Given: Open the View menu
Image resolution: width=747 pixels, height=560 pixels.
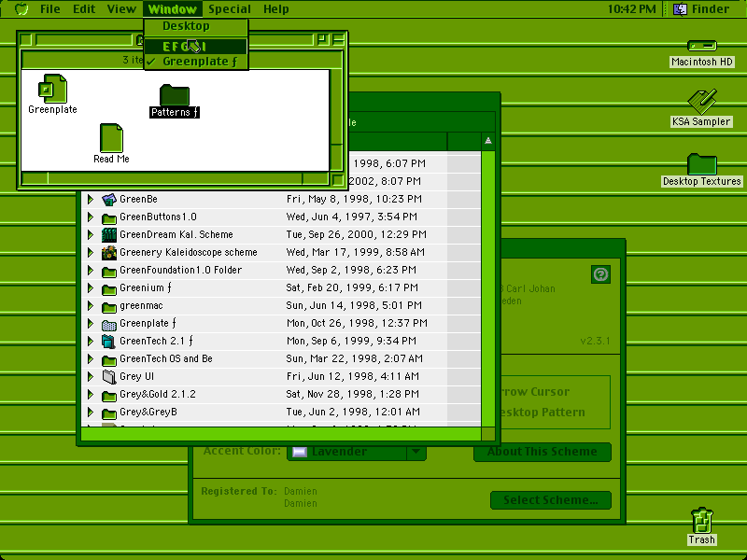Looking at the screenshot, I should tap(121, 9).
